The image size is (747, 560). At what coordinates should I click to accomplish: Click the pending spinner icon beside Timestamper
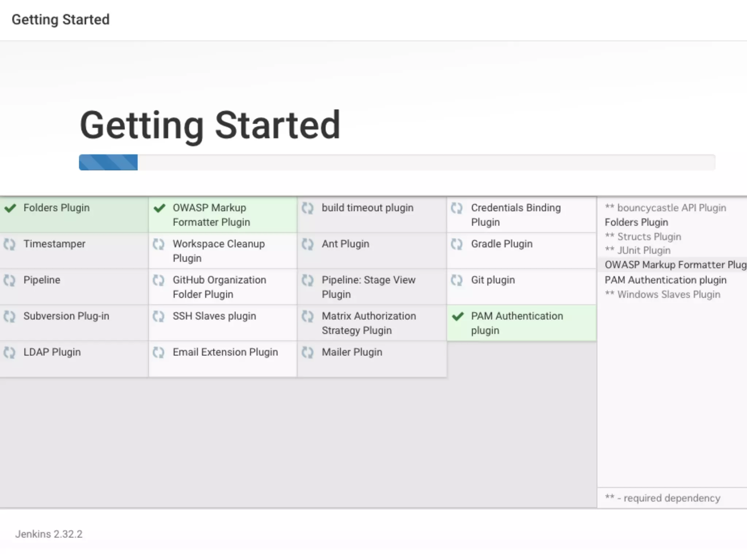point(10,244)
